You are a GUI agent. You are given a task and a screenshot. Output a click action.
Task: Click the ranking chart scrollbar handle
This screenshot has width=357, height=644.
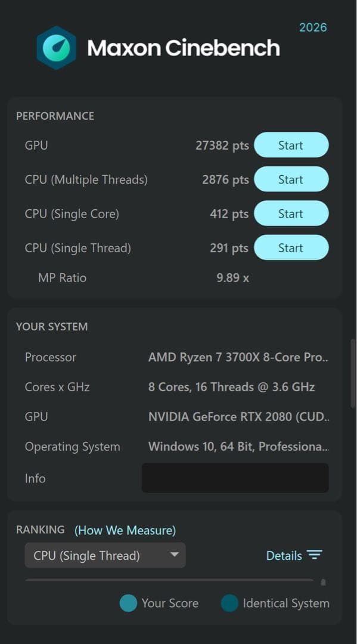[322, 581]
